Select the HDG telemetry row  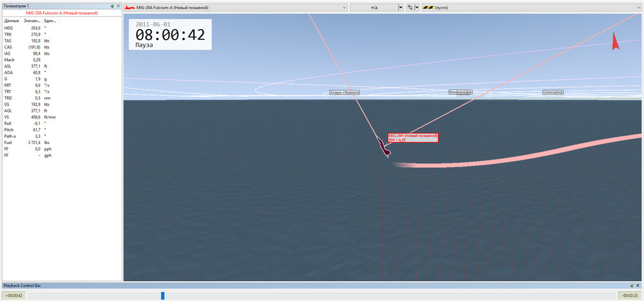tap(62, 28)
